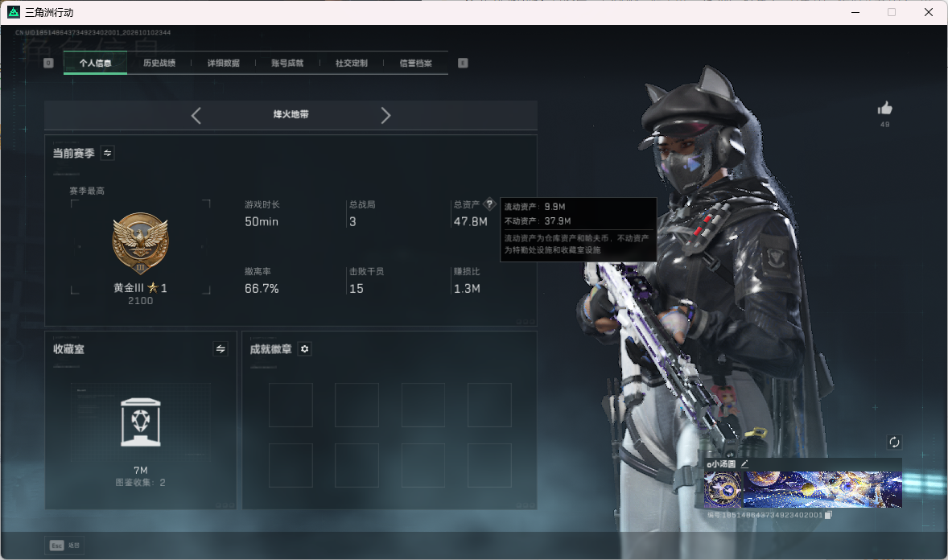
Task: Close the 三角洲行动 window
Action: [929, 12]
